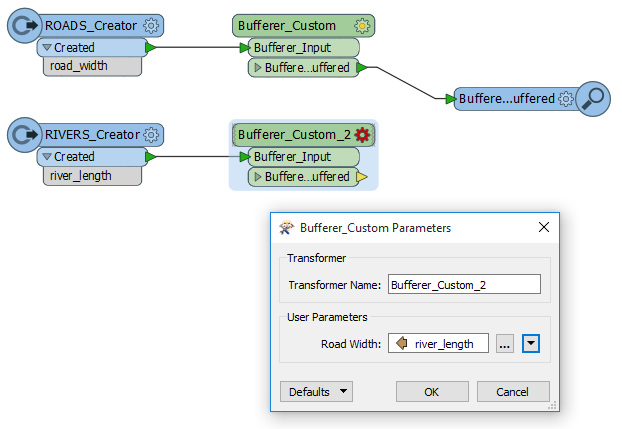The image size is (622, 429).
Task: Click the Inspector magnifying glass icon
Action: pos(593,99)
